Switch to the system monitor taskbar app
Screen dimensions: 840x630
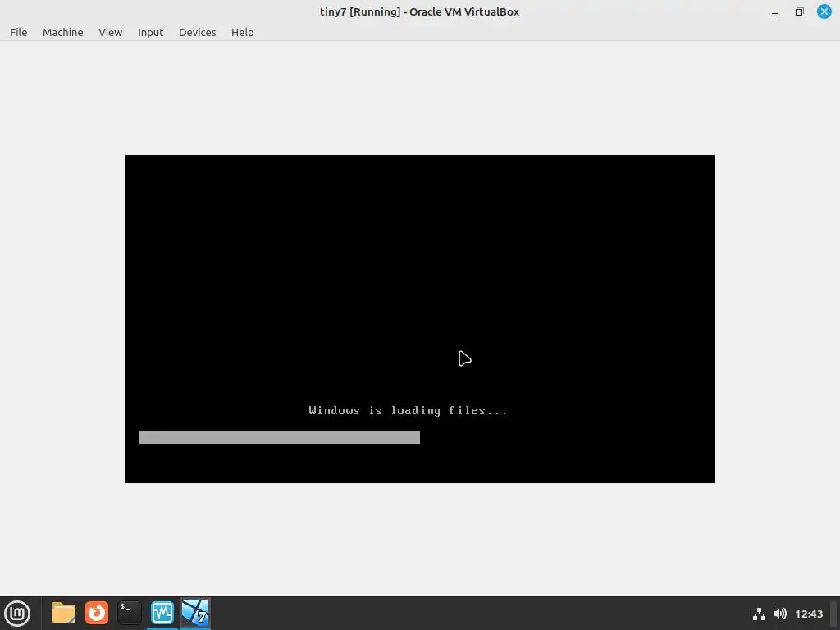(162, 613)
